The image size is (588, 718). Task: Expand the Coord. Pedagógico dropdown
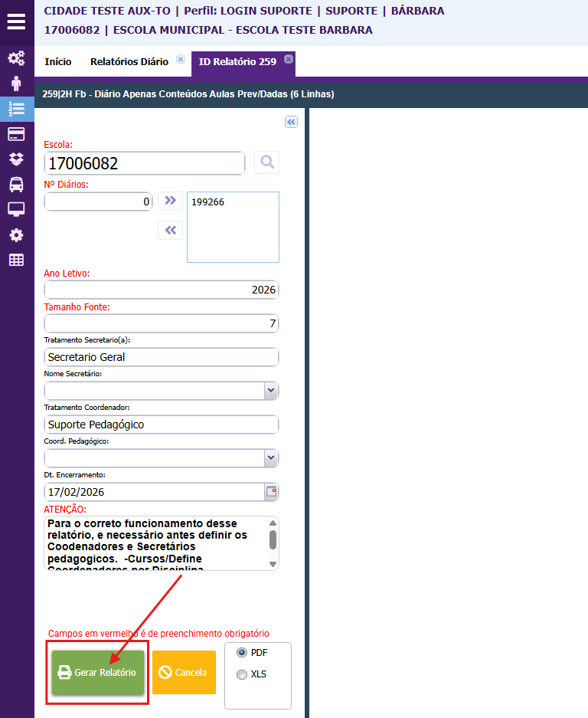pos(270,458)
